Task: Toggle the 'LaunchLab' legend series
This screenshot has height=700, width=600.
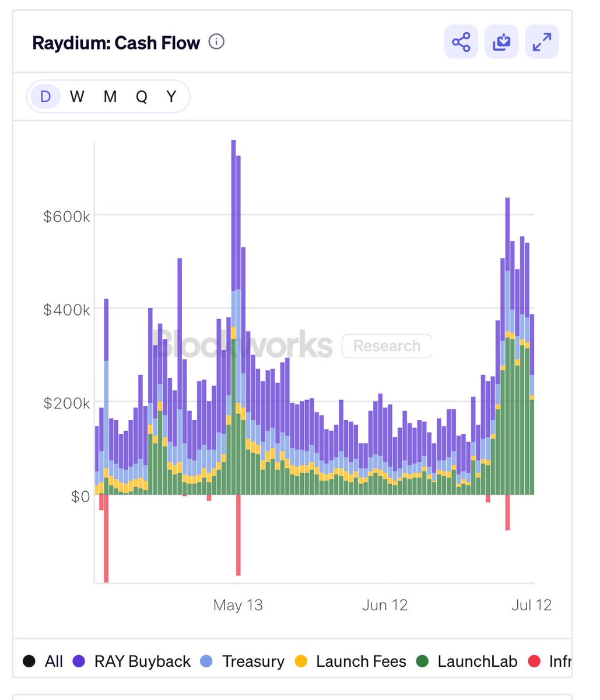Action: coord(466,661)
